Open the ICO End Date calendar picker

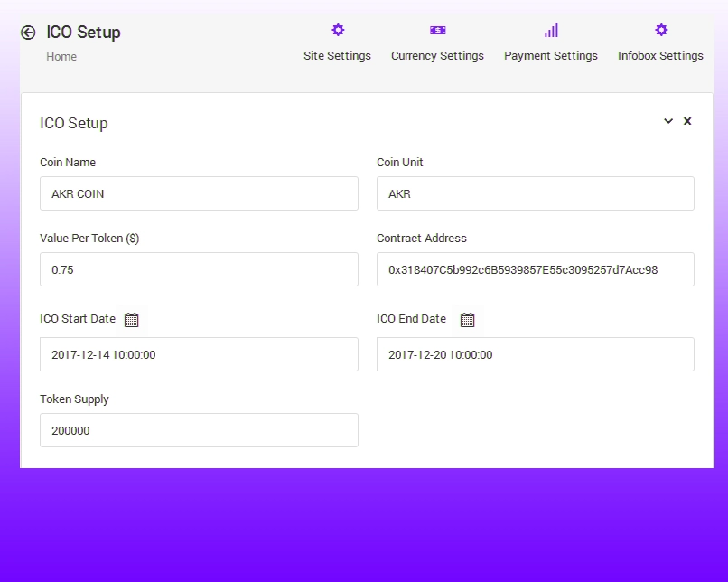coord(467,319)
